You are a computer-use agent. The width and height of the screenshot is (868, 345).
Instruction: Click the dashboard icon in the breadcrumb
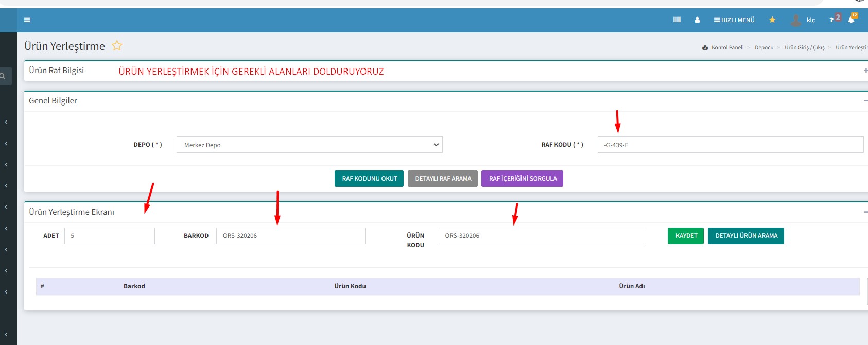[x=705, y=48]
